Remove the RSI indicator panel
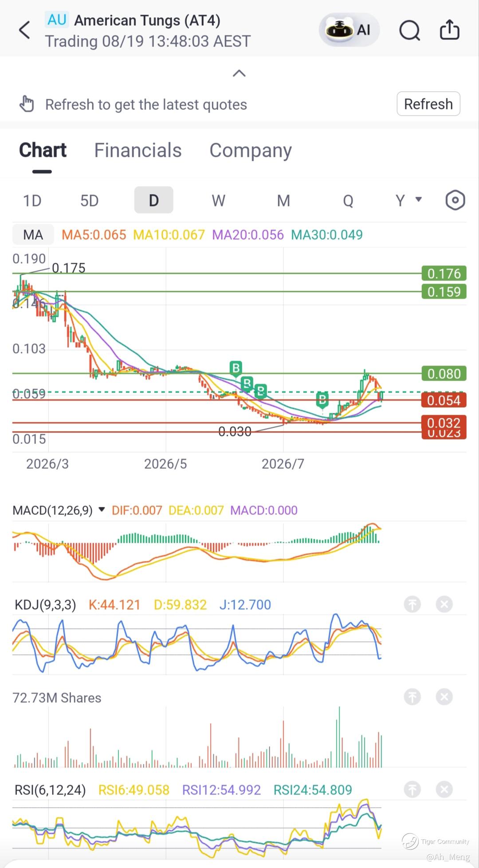 point(444,789)
